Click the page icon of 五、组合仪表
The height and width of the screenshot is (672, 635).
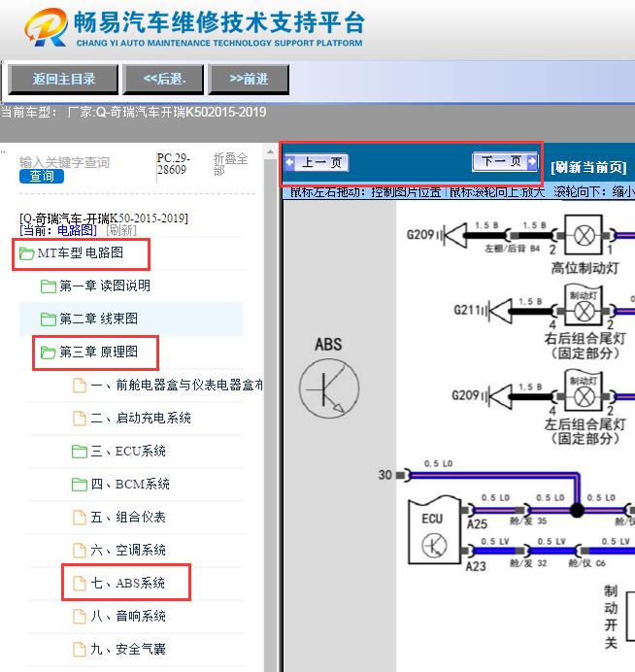[80, 518]
